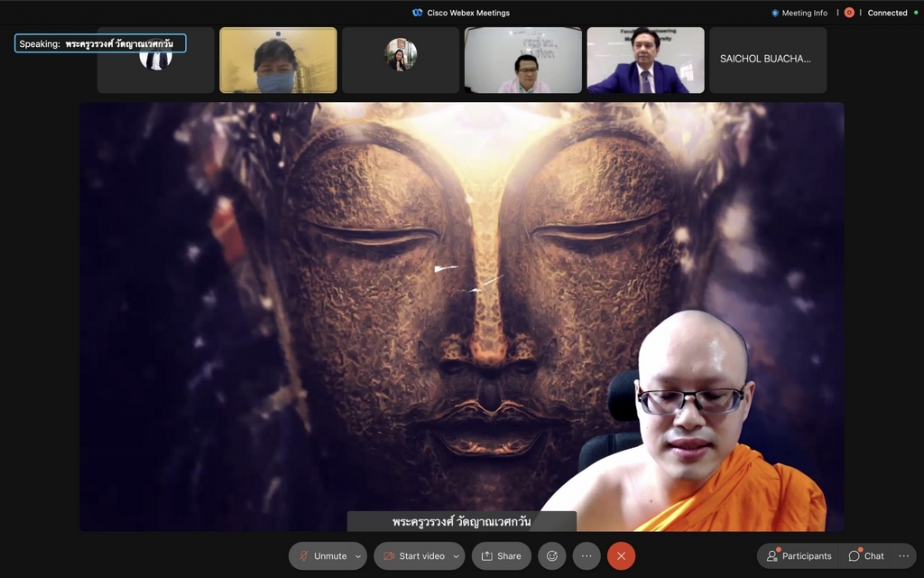This screenshot has height=578, width=924.
Task: Open the reactions emoji menu
Action: click(552, 556)
